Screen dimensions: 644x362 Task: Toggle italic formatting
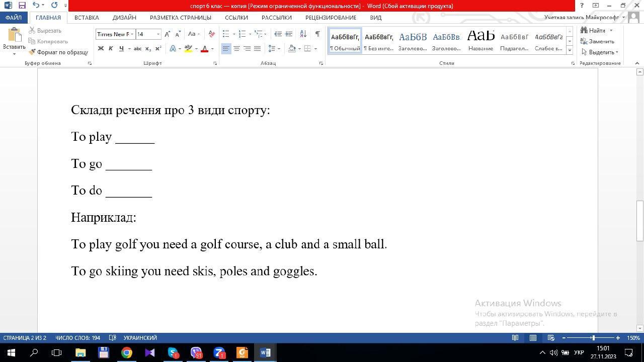pos(111,49)
